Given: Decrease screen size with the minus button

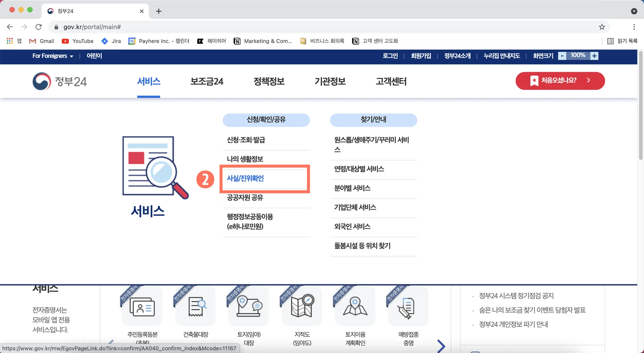Looking at the screenshot, I should 562,56.
